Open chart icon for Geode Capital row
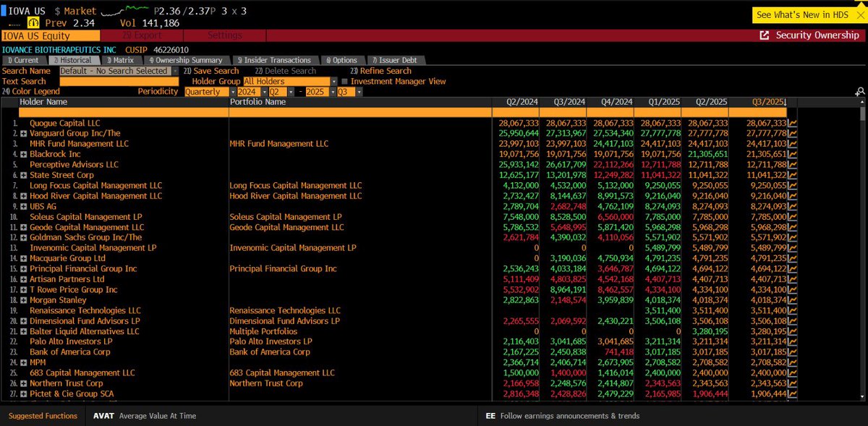The height and width of the screenshot is (426, 868). (x=792, y=227)
